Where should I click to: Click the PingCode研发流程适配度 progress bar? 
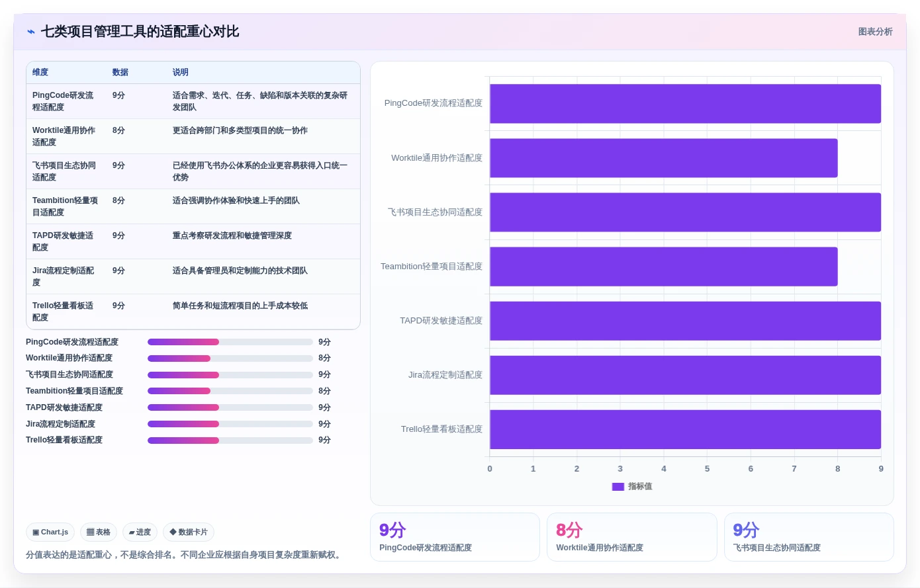tap(230, 342)
